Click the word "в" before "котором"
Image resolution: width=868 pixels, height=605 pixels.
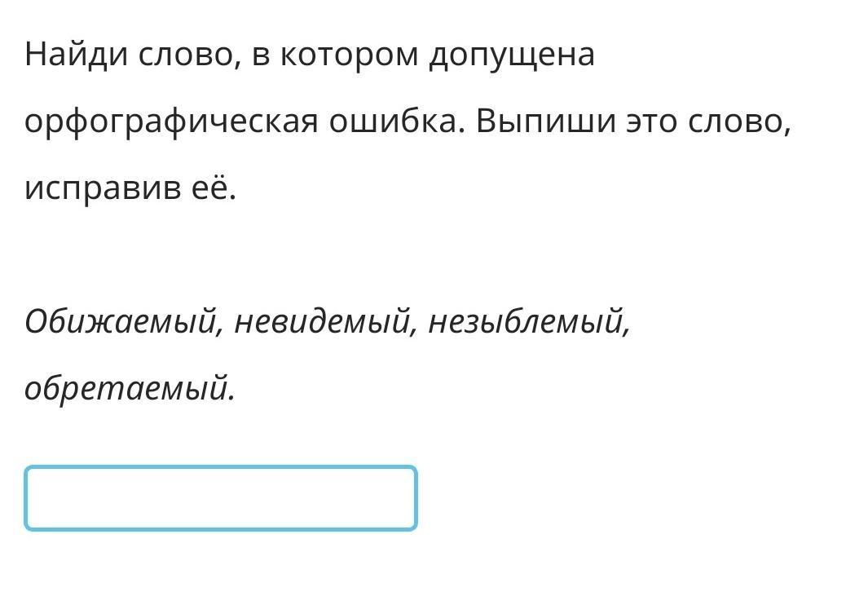261,55
